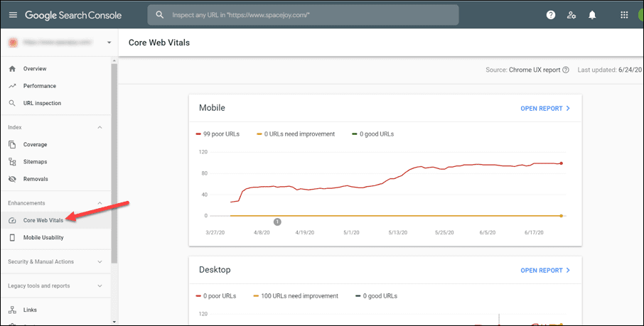Open the property selector dropdown arrow
The width and height of the screenshot is (644, 326).
coord(109,43)
